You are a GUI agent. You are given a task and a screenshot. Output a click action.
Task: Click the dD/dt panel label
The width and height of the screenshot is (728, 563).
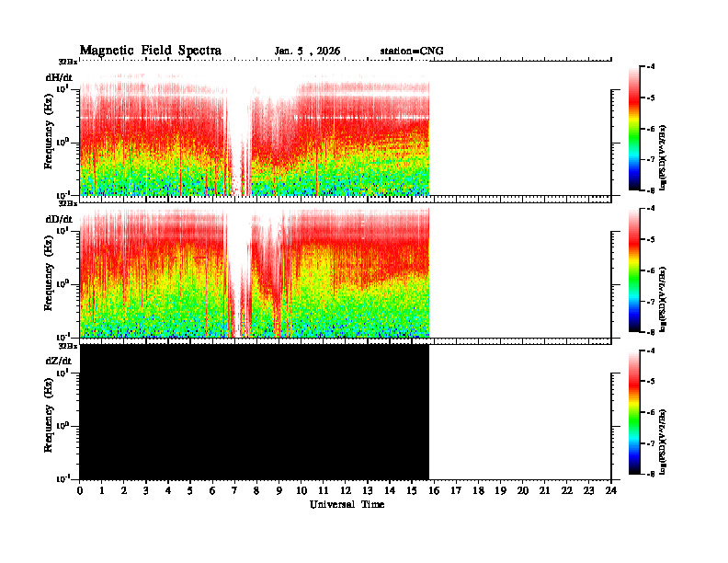tap(59, 219)
